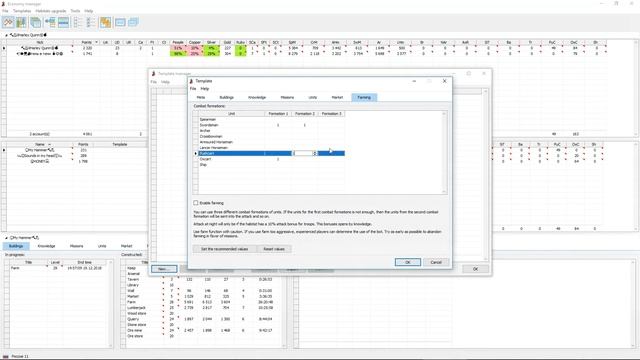Select the Lancer Horseman row
This screenshot has height=360, width=640.
tap(272, 148)
